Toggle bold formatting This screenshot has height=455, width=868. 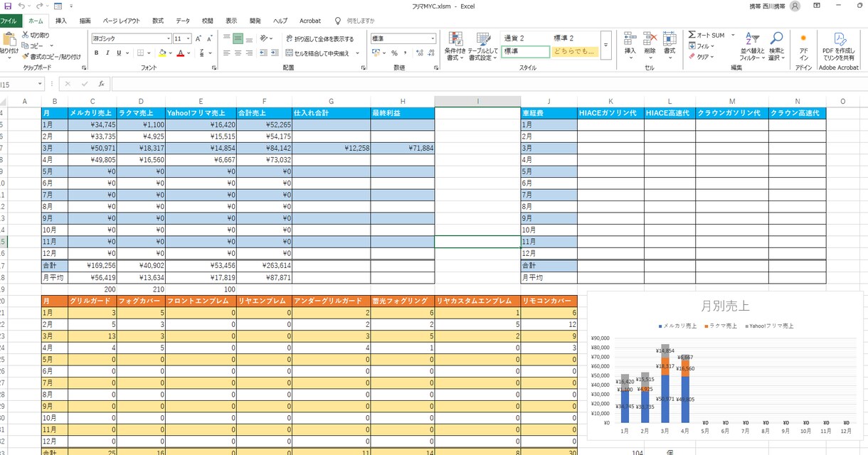click(x=97, y=53)
